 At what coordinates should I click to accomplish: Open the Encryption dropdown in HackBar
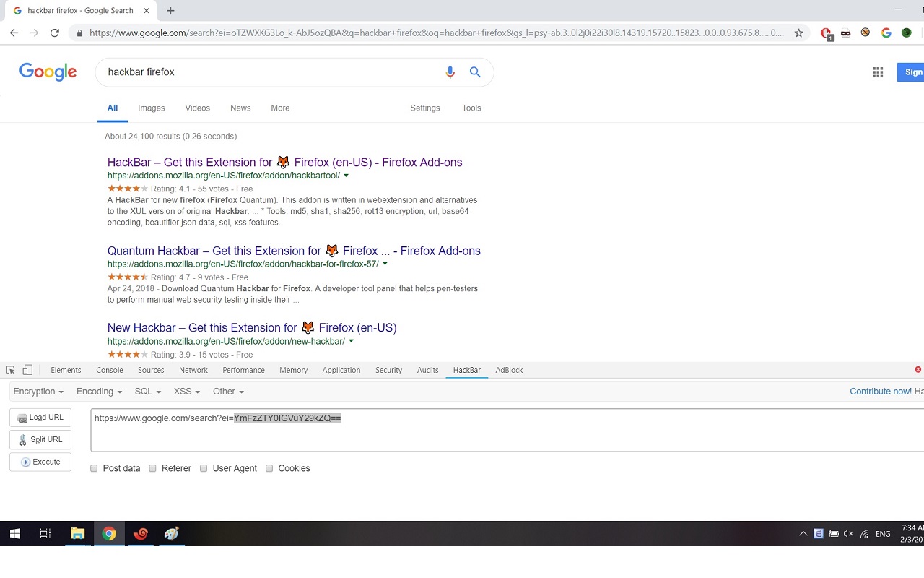38,392
